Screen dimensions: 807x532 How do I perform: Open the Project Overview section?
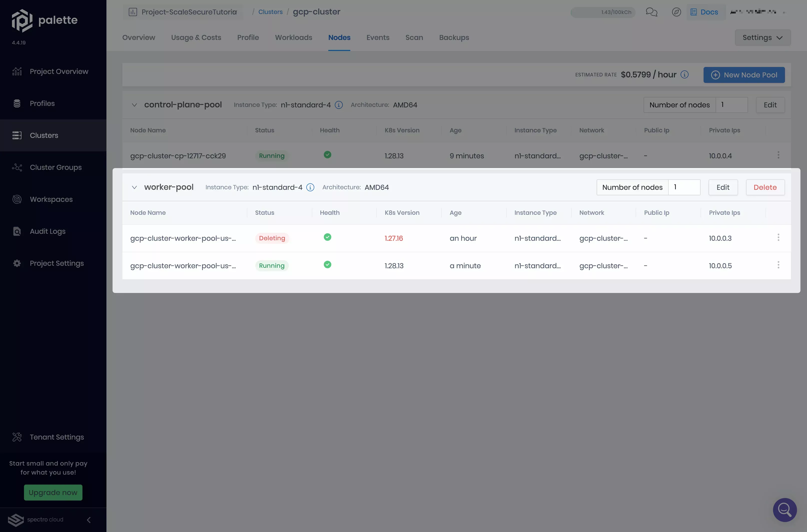pos(59,71)
